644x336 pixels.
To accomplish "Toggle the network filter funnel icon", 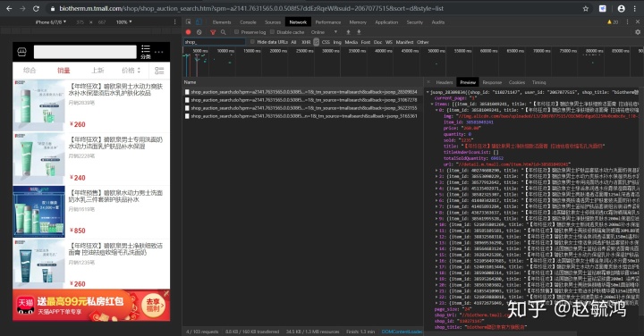I will pyautogui.click(x=213, y=32).
